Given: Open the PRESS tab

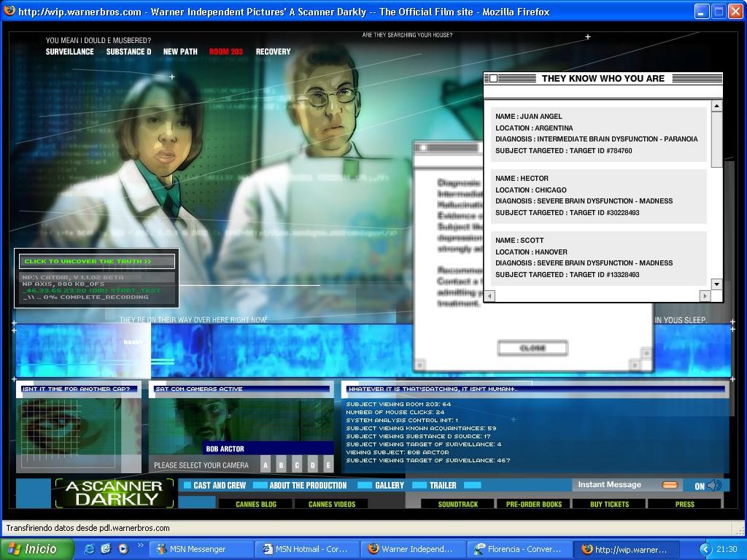Looking at the screenshot, I should [684, 504].
